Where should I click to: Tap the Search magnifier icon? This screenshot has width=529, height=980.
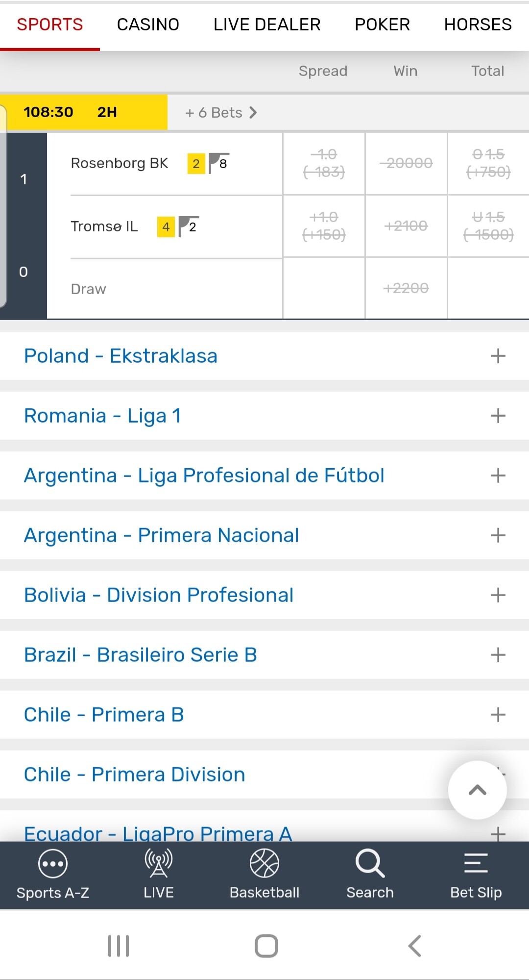coord(370,863)
